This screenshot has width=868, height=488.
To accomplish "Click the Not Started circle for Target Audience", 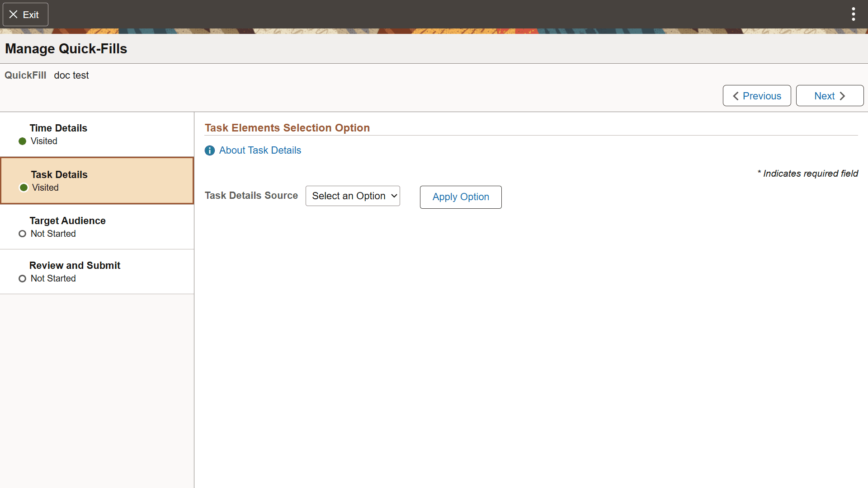I will (x=22, y=234).
